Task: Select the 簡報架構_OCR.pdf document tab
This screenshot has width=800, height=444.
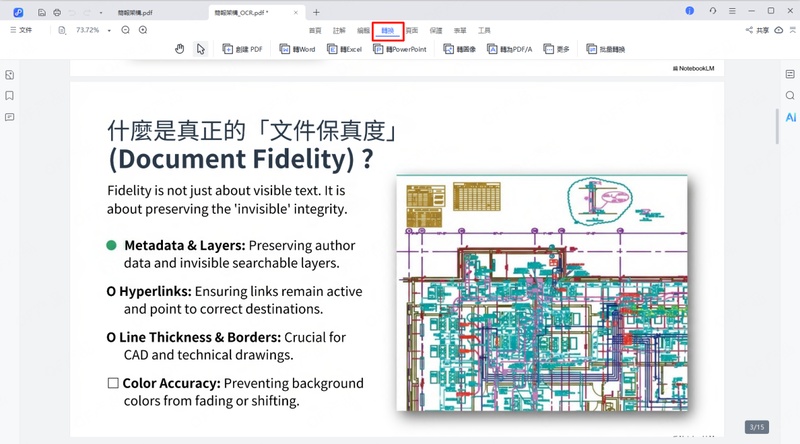Action: 241,13
